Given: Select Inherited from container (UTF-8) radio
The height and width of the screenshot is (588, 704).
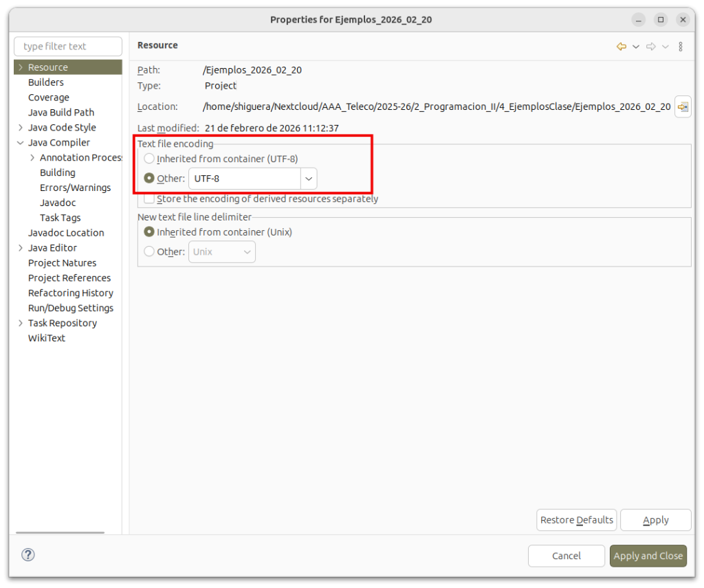Looking at the screenshot, I should coord(149,159).
